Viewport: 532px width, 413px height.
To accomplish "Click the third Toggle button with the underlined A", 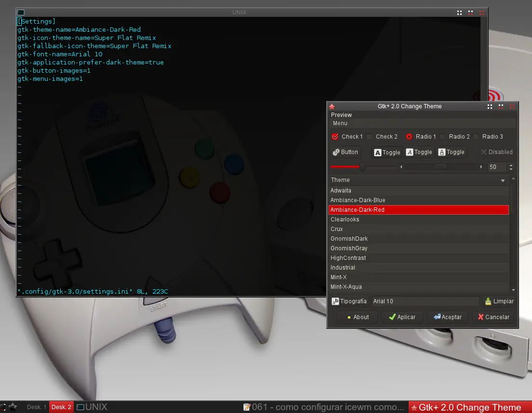I will point(451,152).
